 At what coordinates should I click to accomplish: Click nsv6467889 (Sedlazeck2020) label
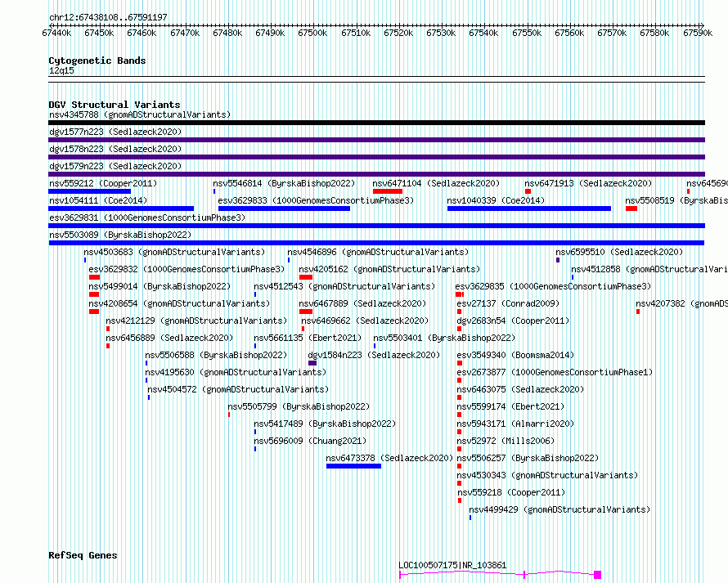(x=362, y=303)
